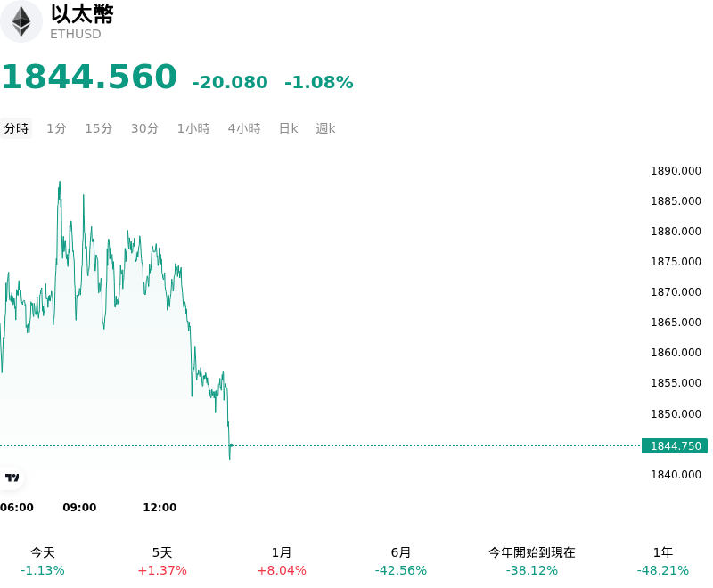
Task: Choose the 15分 interval tab
Action: coord(99,128)
